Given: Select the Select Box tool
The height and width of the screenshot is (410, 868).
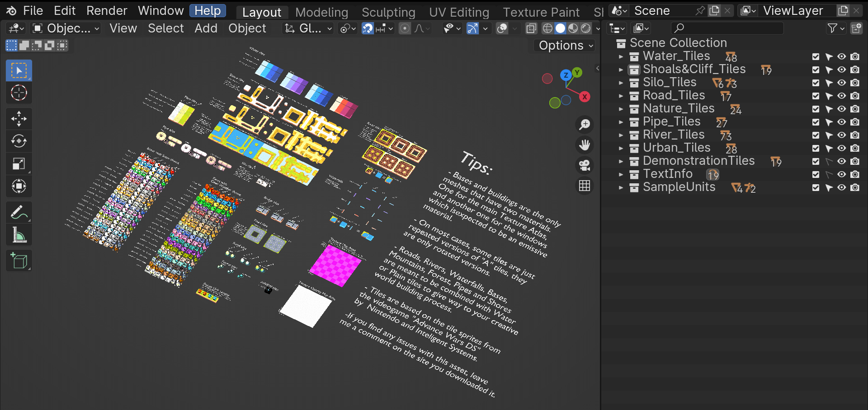Looking at the screenshot, I should click(19, 70).
